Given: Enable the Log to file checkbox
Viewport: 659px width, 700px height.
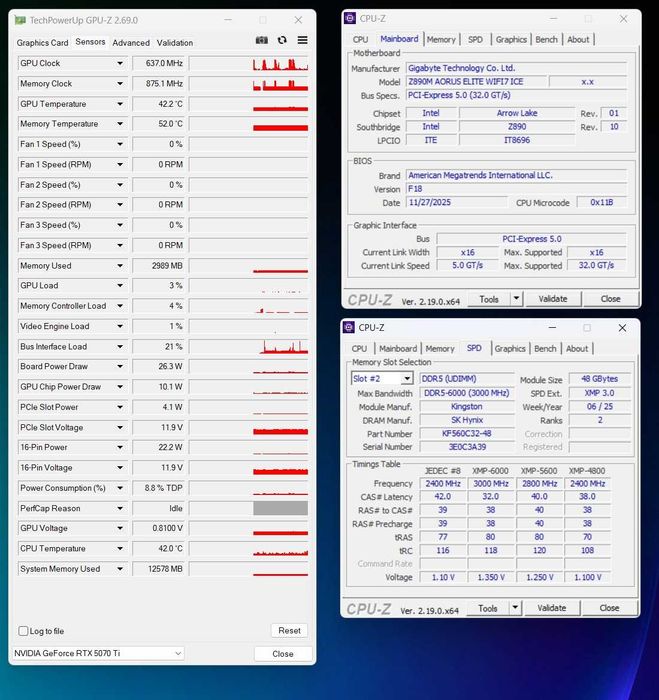Looking at the screenshot, I should pyautogui.click(x=23, y=631).
